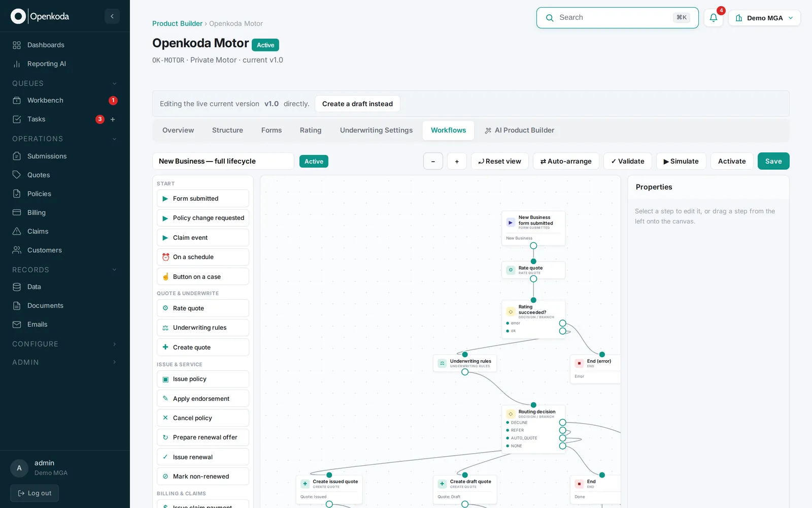The width and height of the screenshot is (812, 508).
Task: Click the gear icon on Rate quote canvas node
Action: point(511,270)
